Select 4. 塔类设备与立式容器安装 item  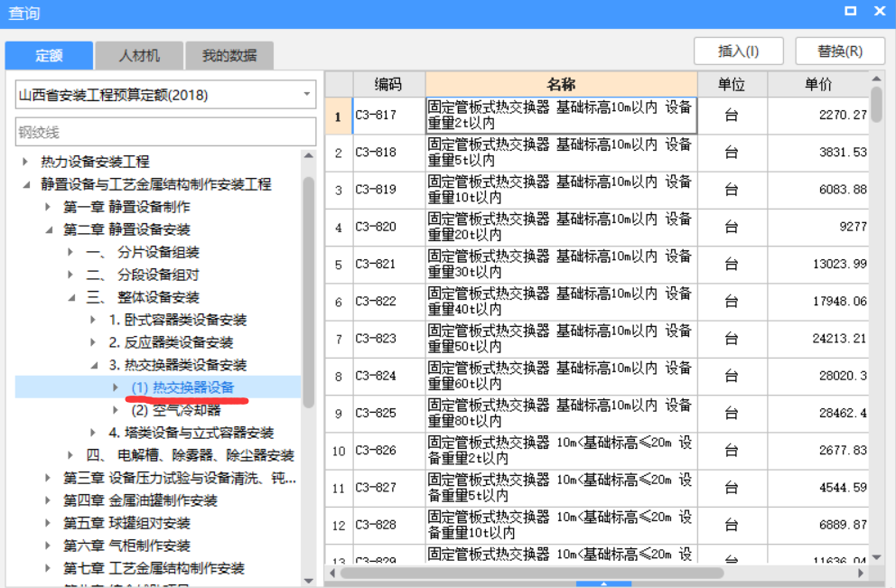click(x=191, y=433)
